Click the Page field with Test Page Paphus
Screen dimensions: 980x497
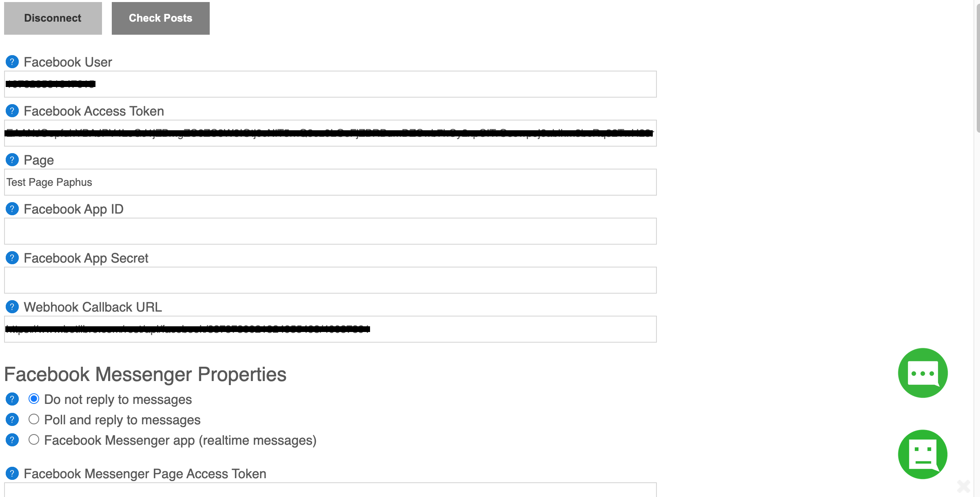(330, 182)
